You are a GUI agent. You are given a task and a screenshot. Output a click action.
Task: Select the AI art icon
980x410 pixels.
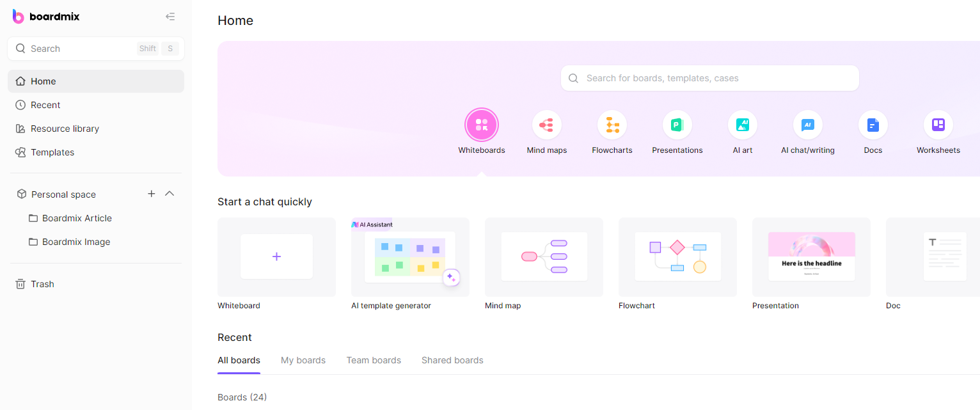click(743, 125)
